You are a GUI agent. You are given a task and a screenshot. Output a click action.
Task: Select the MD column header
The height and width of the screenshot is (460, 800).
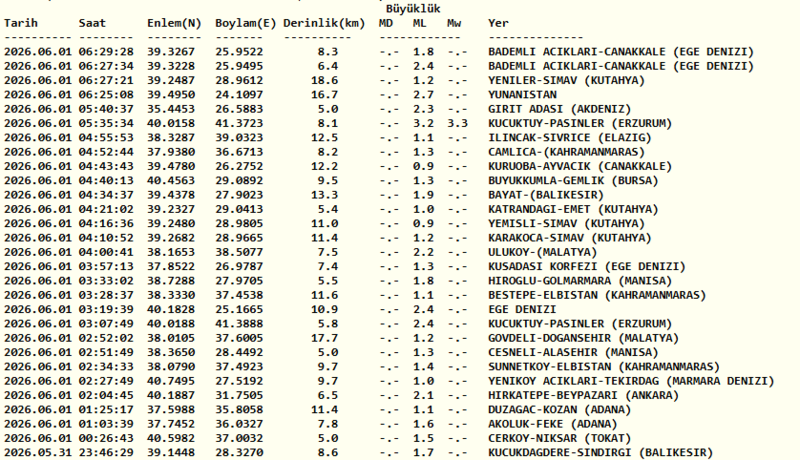[x=386, y=23]
